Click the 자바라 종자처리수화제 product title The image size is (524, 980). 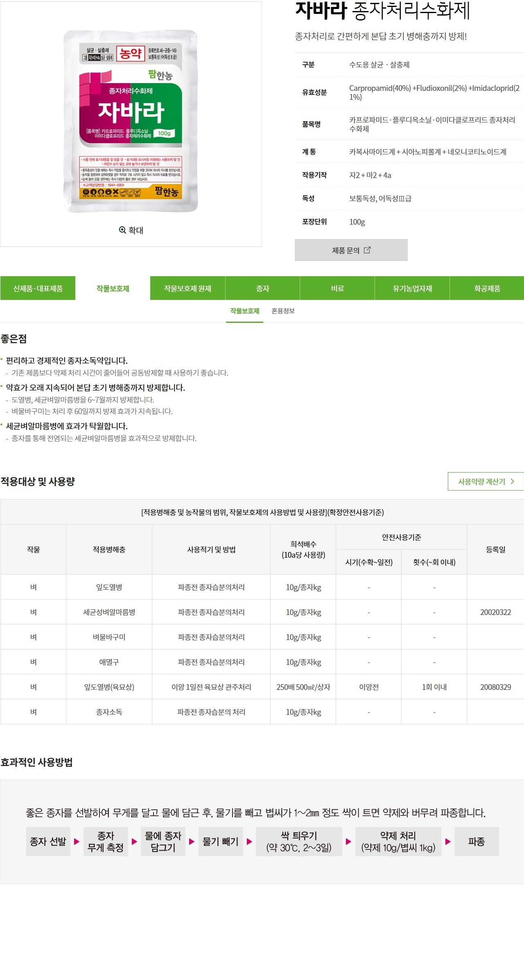click(382, 11)
